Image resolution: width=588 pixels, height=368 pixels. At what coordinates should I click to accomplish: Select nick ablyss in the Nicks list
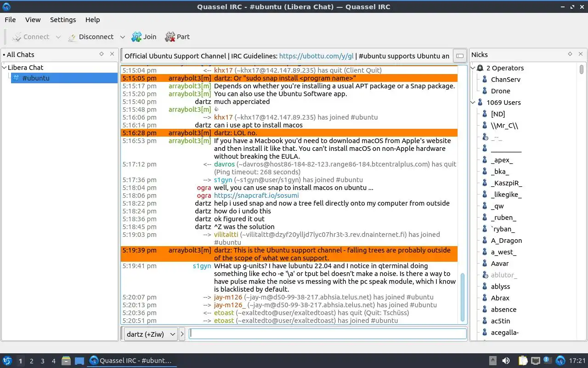(500, 286)
